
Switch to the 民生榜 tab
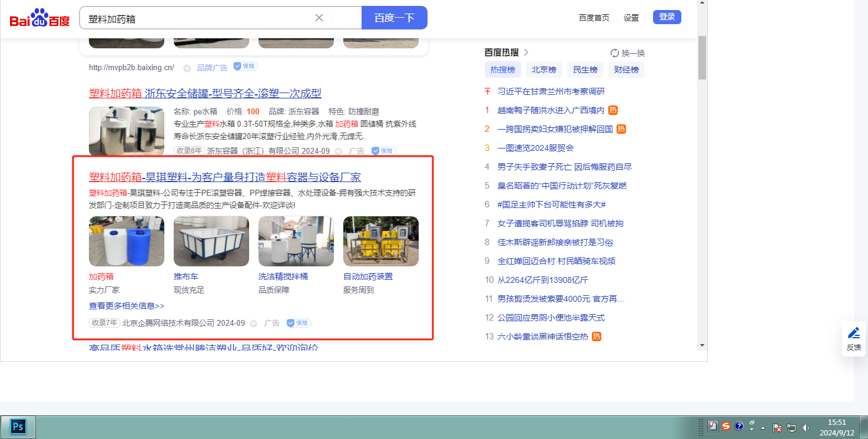[x=585, y=70]
